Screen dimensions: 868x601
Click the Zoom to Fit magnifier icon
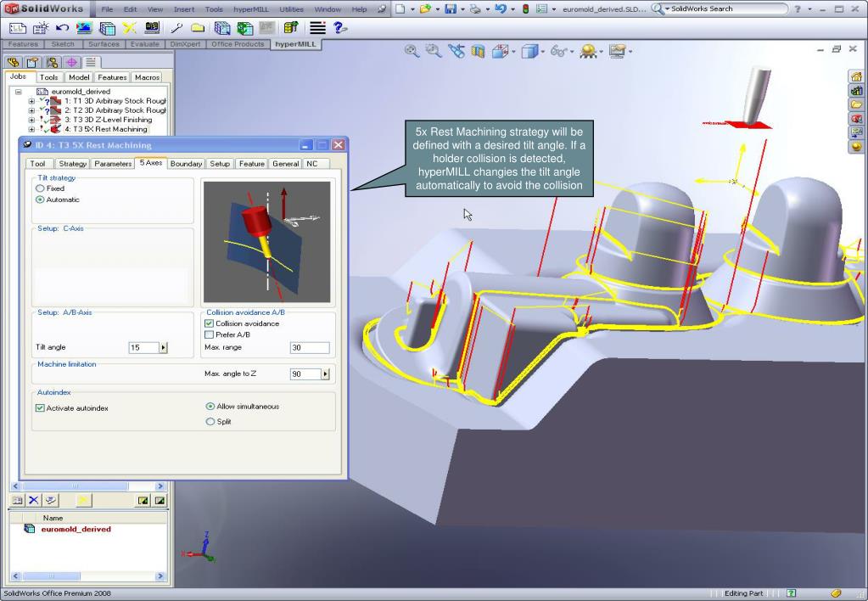click(412, 51)
